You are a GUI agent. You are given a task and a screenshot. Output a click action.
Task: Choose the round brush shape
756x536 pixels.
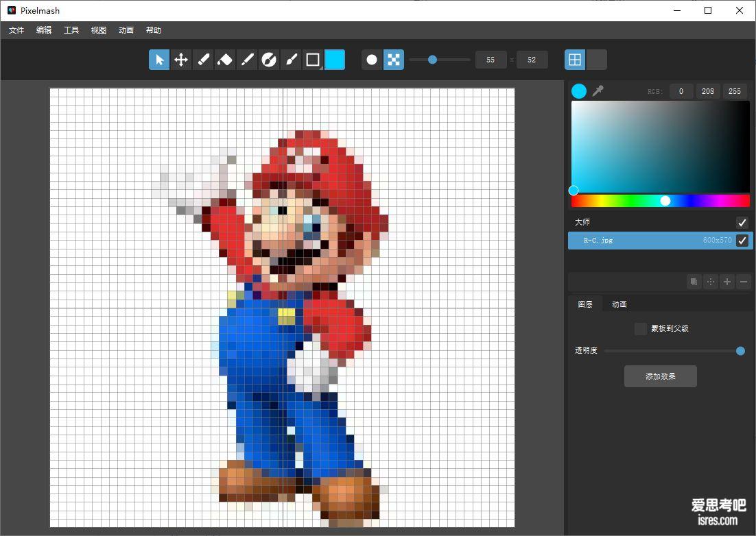tap(372, 60)
